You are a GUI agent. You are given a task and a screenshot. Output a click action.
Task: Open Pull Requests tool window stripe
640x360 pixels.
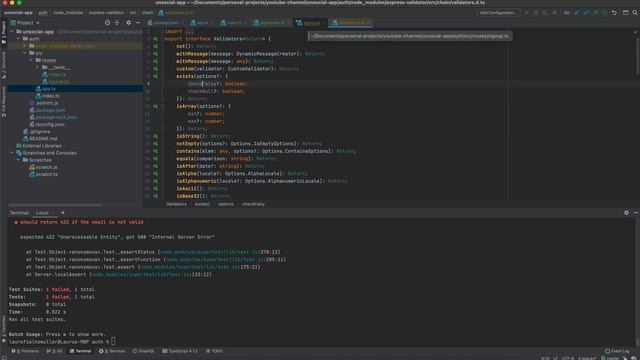pyautogui.click(x=4, y=102)
